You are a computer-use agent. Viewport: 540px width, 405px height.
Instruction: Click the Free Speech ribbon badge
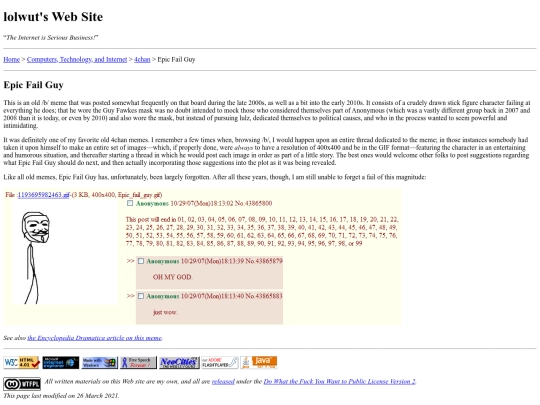(138, 362)
